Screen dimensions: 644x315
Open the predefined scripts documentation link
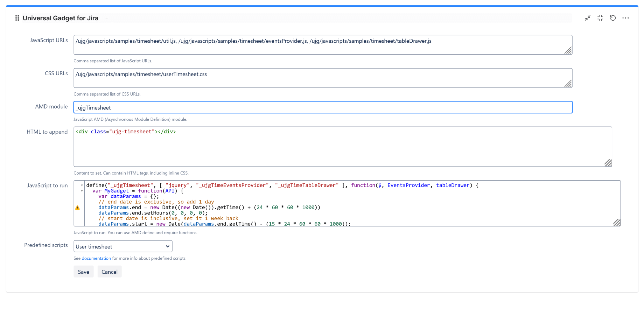coord(96,258)
